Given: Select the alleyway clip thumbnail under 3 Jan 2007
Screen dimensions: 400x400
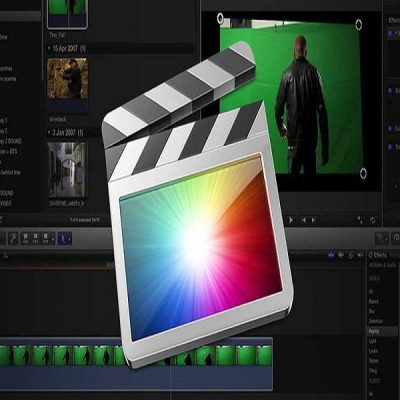Looking at the screenshot, I should (x=68, y=169).
